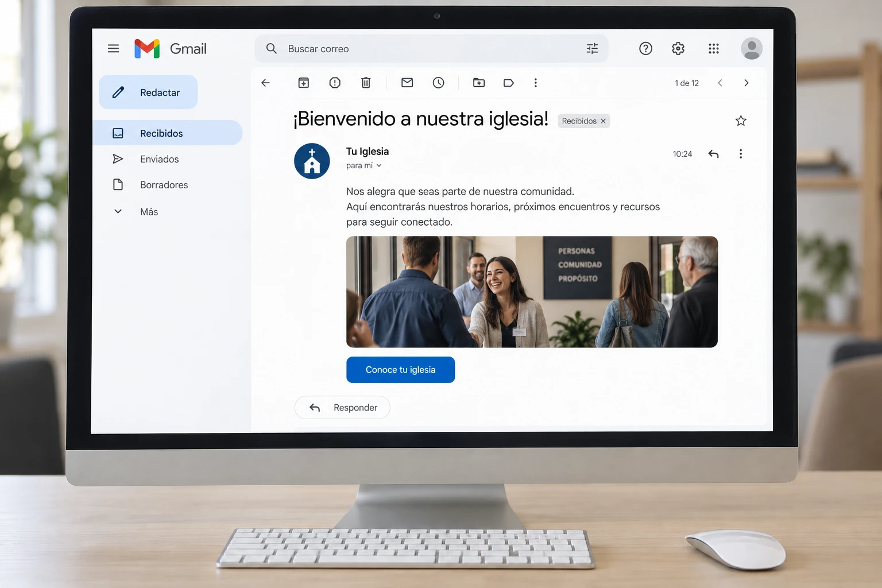Go to the next (older) email
This screenshot has width=882, height=588.
coord(746,83)
